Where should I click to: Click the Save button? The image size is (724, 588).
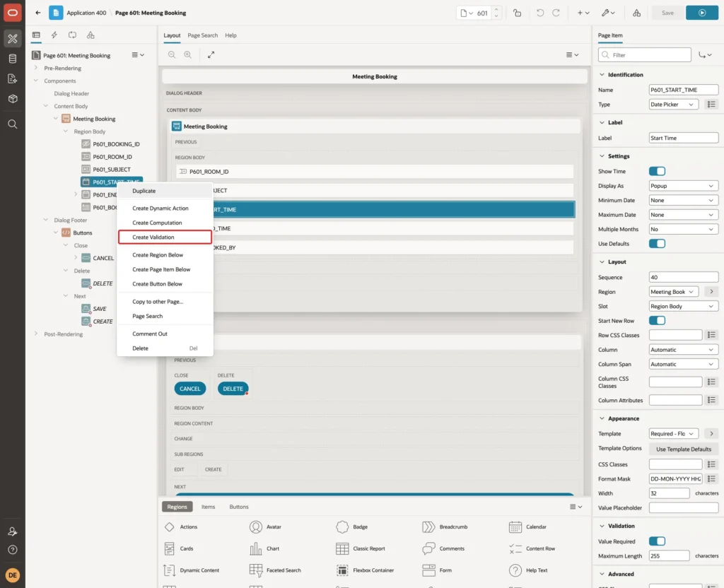pyautogui.click(x=667, y=13)
